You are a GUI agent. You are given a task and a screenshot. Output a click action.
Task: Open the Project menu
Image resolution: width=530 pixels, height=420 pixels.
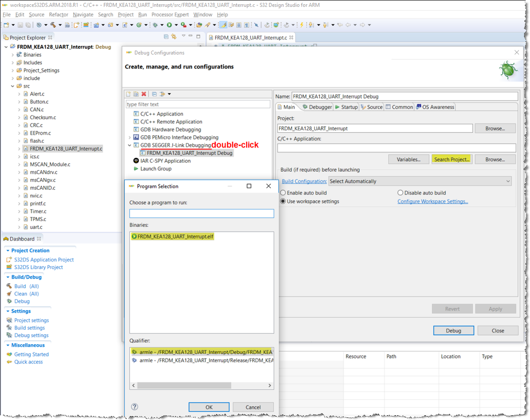click(x=125, y=14)
